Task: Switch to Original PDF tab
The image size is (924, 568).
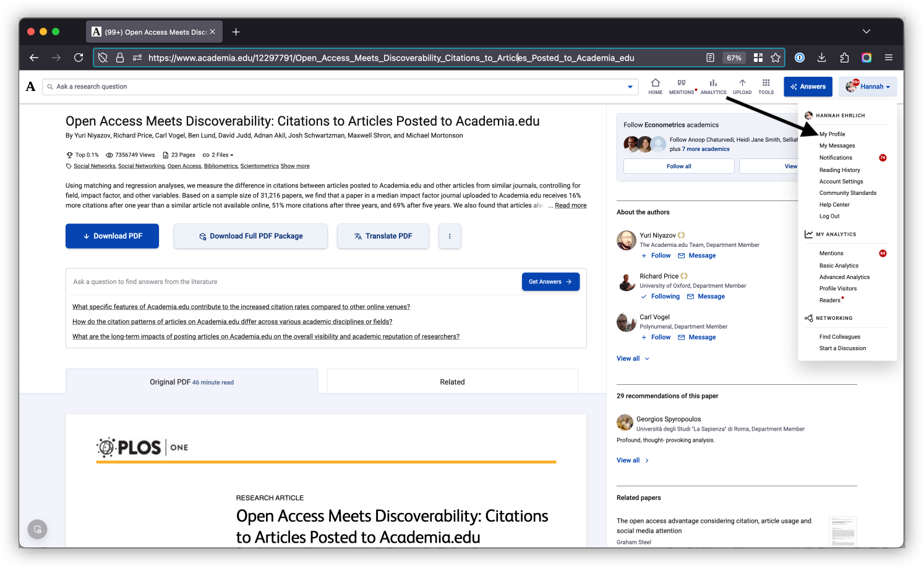Action: [192, 382]
